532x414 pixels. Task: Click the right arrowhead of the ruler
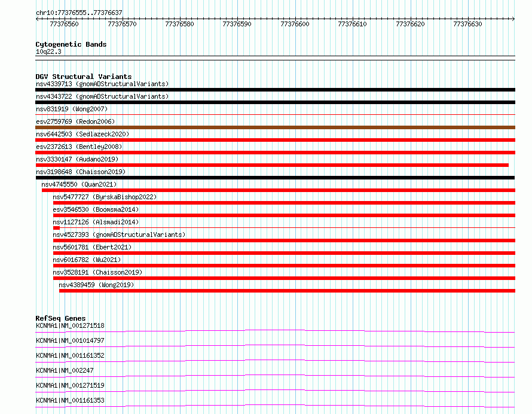[513, 19]
